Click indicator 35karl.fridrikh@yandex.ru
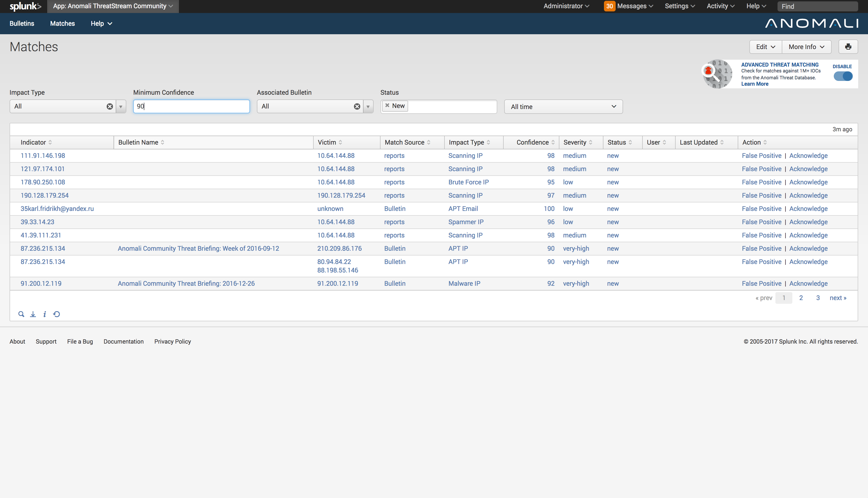The width and height of the screenshot is (868, 498). tap(57, 209)
